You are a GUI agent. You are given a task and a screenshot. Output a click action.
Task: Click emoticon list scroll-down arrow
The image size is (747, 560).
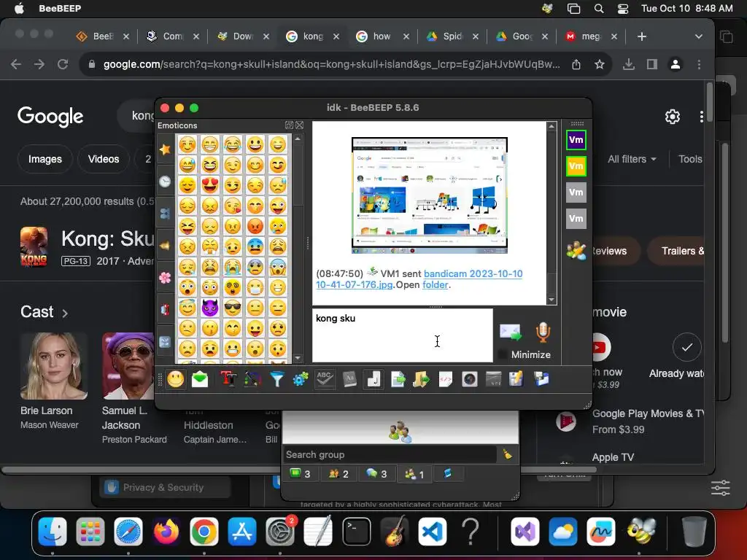298,358
